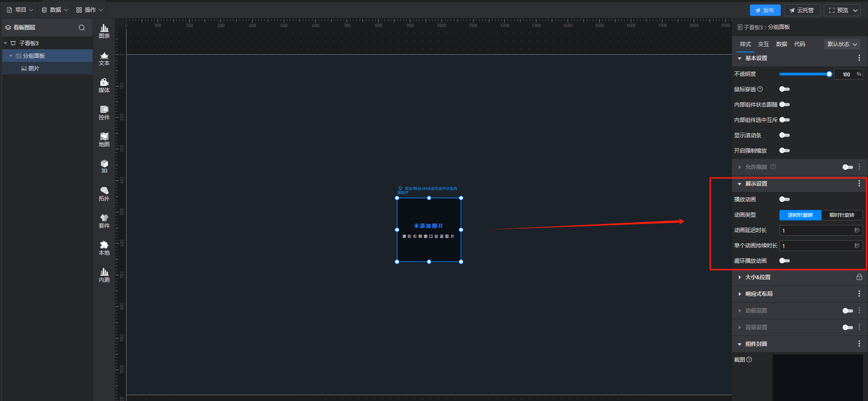Expand the 响应式布局 section
The image size is (868, 401).
click(x=759, y=294)
